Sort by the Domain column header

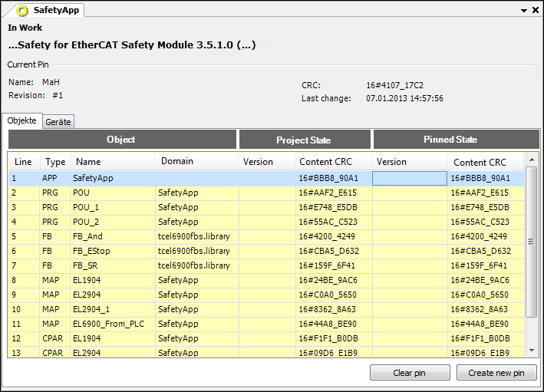pos(177,162)
